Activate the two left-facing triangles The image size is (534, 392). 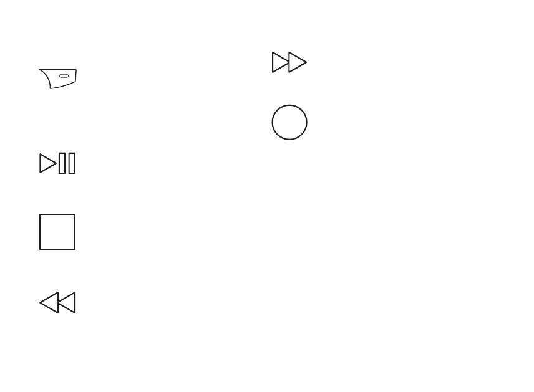57,302
